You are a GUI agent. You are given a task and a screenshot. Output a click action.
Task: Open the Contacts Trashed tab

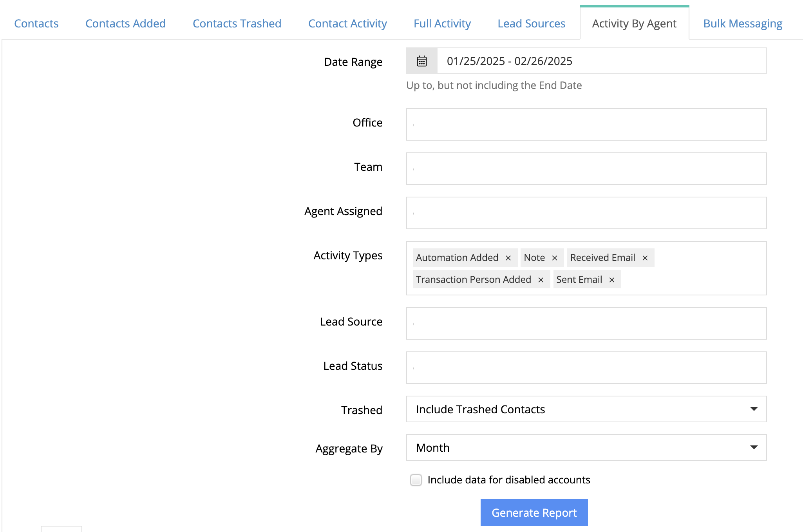click(237, 24)
